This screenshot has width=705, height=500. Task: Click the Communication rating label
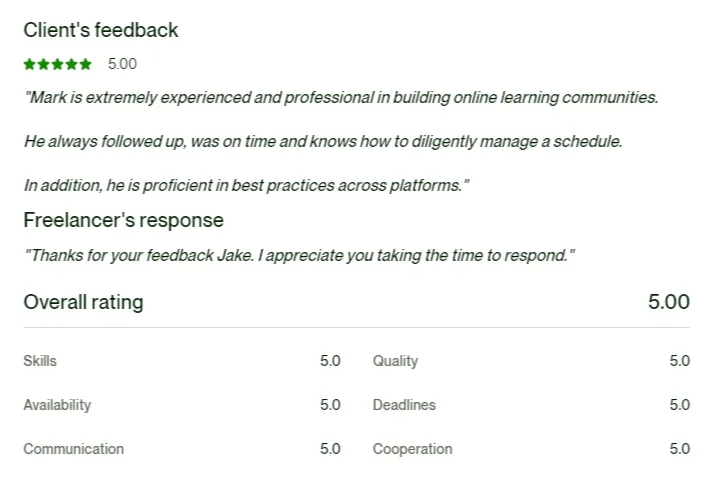[x=74, y=449]
